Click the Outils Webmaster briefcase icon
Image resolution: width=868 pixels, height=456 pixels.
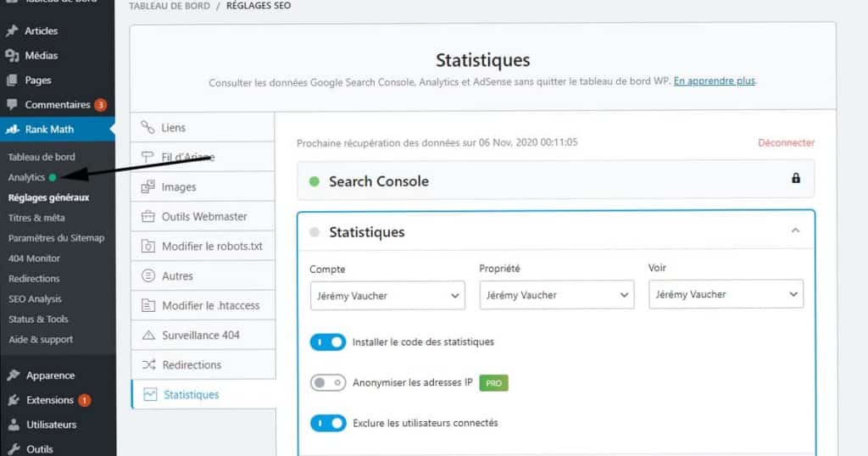(x=148, y=216)
